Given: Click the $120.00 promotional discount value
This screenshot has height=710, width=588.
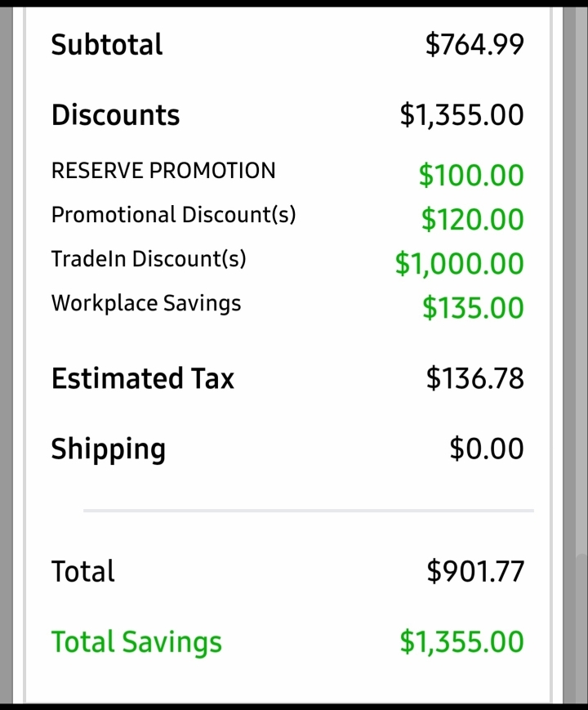Looking at the screenshot, I should tap(473, 219).
